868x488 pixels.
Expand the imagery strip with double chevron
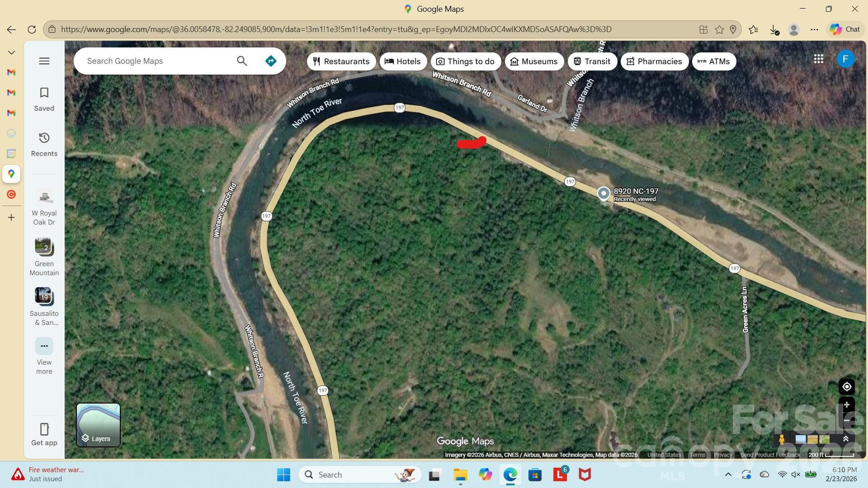846,439
